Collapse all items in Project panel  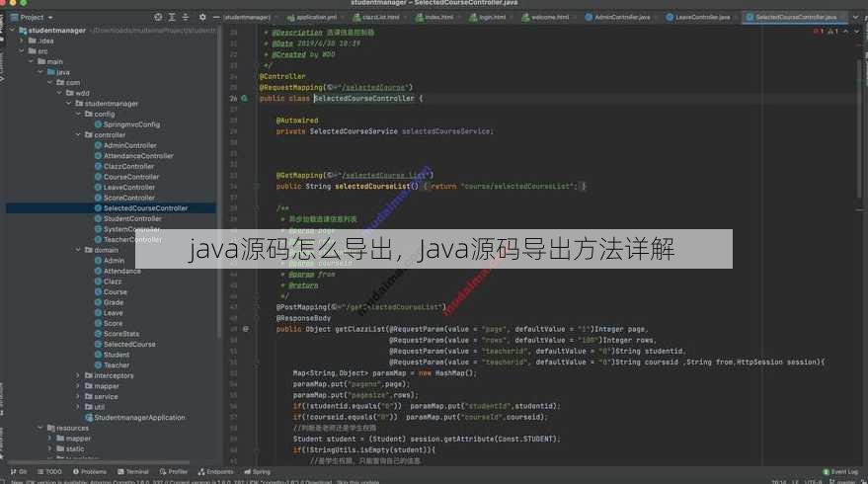(186, 17)
